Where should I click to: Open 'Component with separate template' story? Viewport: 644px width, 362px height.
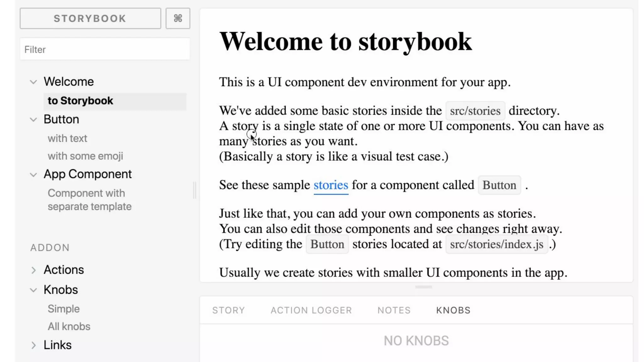coord(90,200)
